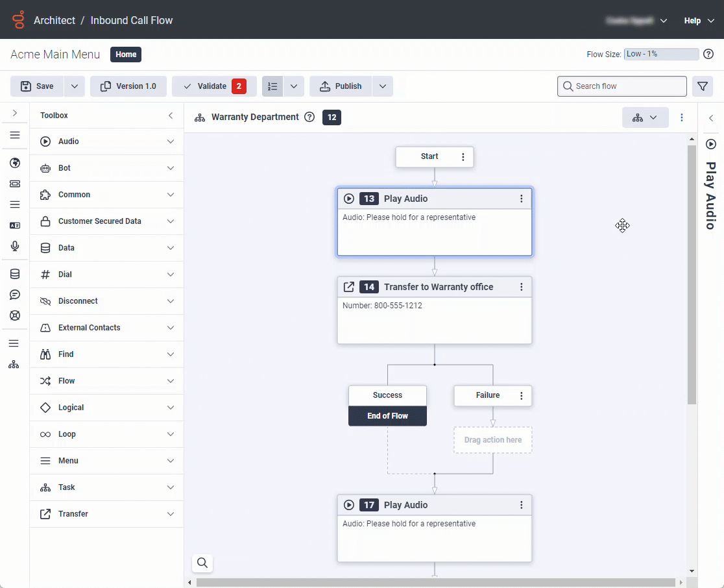
Task: Open the magnifier zoom tool on canvas
Action: point(202,563)
